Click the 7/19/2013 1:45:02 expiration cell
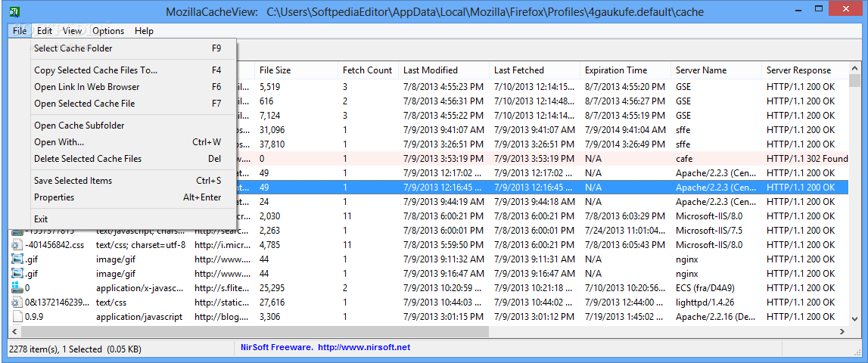868x363 pixels. [x=625, y=317]
